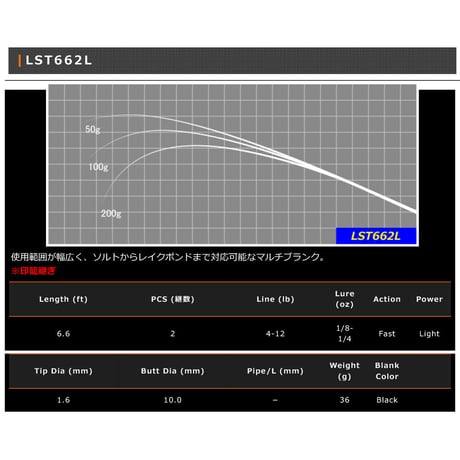The height and width of the screenshot is (460, 460).
Task: Click the Black blank color value
Action: 387,400
